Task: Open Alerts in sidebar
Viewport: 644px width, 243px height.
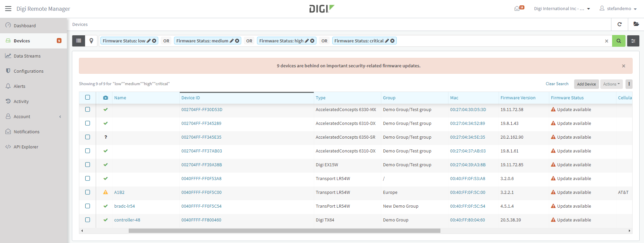Action: (x=34, y=86)
